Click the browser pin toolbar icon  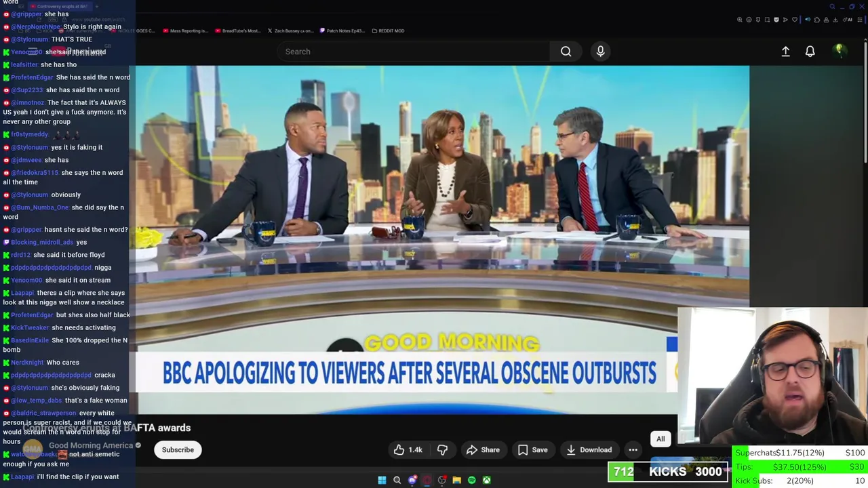point(758,20)
